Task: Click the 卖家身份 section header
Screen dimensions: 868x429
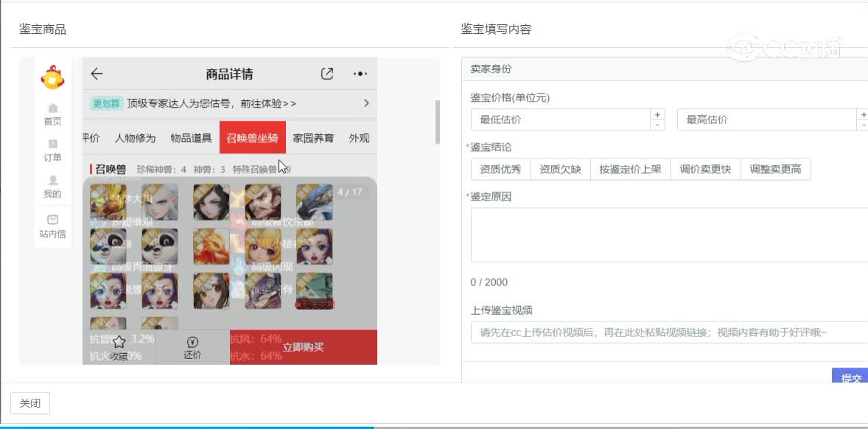Action: pos(665,69)
